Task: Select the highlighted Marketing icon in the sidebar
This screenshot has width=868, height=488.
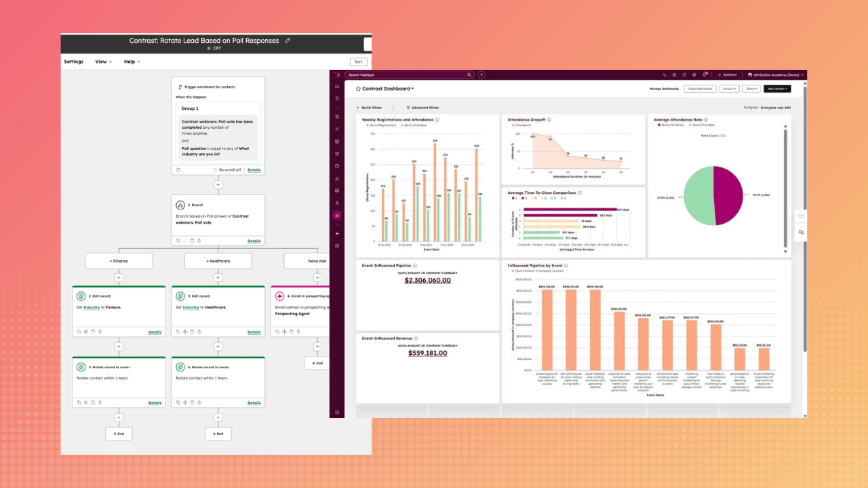Action: coord(337,216)
